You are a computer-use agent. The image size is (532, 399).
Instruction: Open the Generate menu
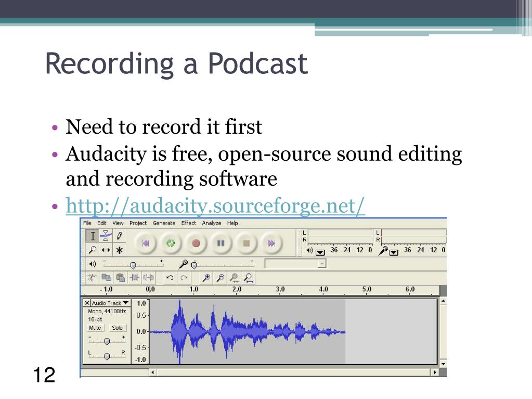(x=164, y=223)
